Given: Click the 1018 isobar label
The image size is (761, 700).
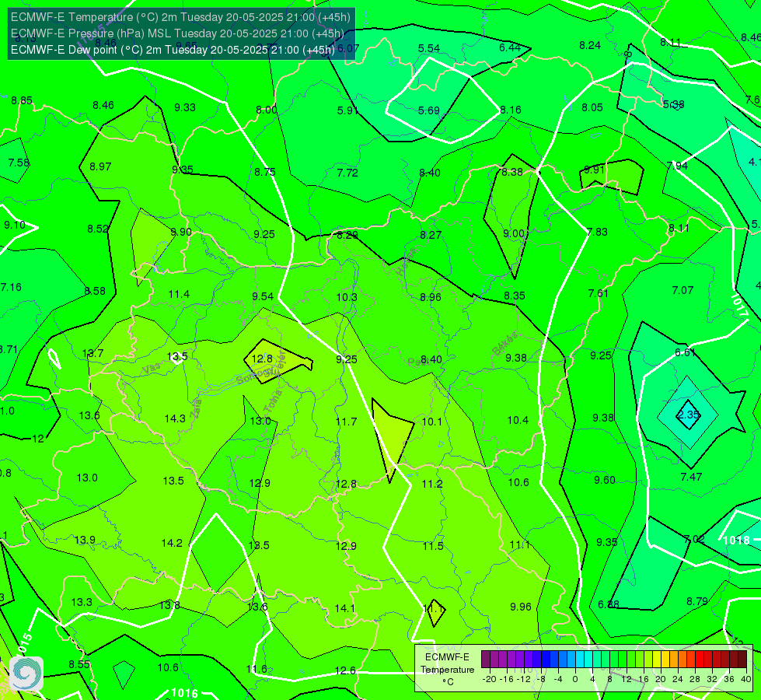Looking at the screenshot, I should pos(736,541).
